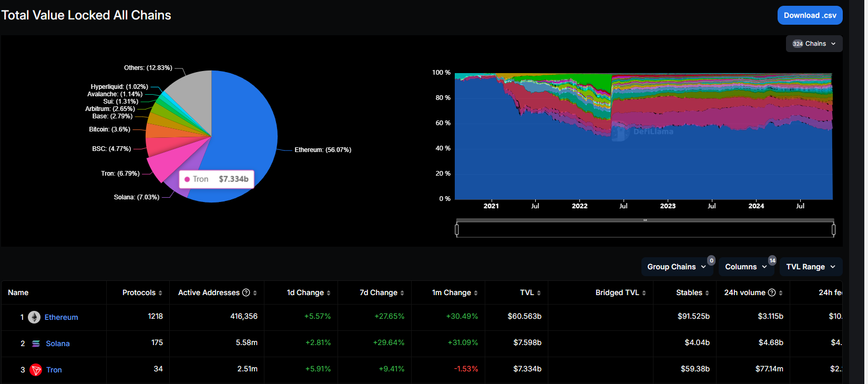This screenshot has width=868, height=384.
Task: Click Tron $7.334b pie tooltip
Action: 217,179
